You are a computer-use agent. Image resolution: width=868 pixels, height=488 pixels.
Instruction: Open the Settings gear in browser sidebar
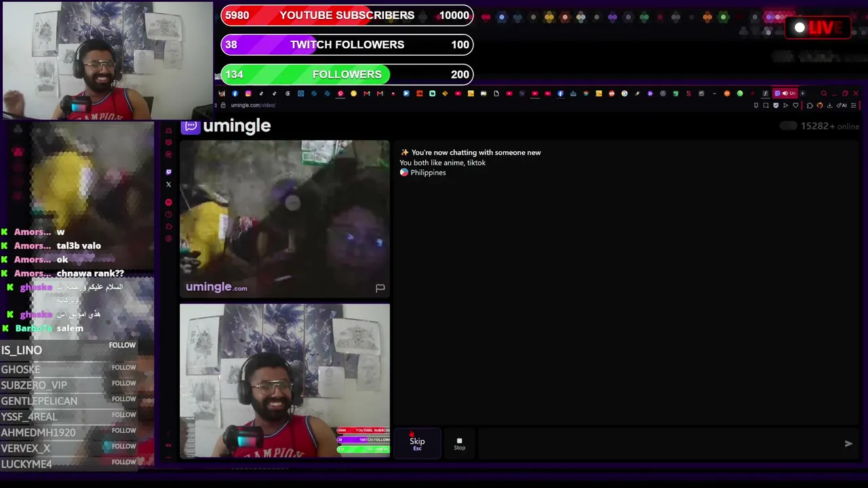point(169,239)
